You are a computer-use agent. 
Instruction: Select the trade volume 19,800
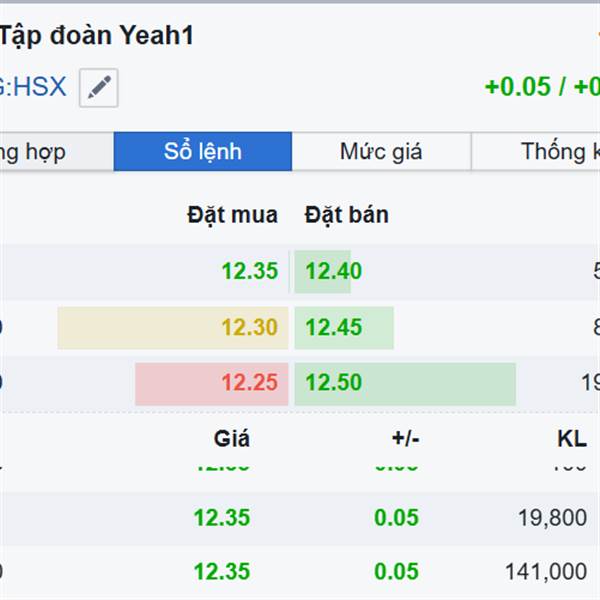[552, 518]
